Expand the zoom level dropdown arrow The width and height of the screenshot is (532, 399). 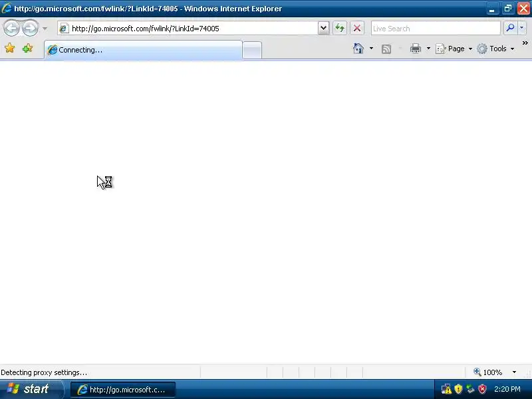pyautogui.click(x=514, y=372)
